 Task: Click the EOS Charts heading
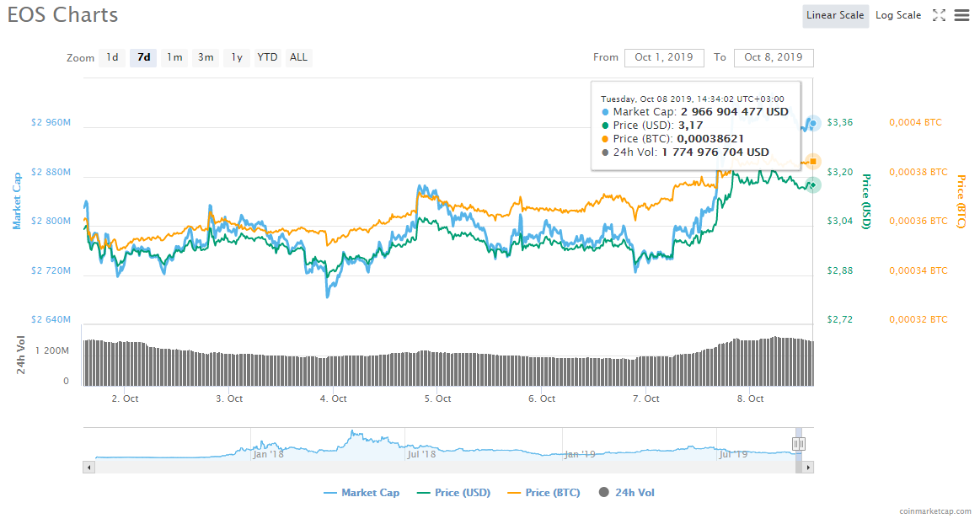(x=62, y=15)
